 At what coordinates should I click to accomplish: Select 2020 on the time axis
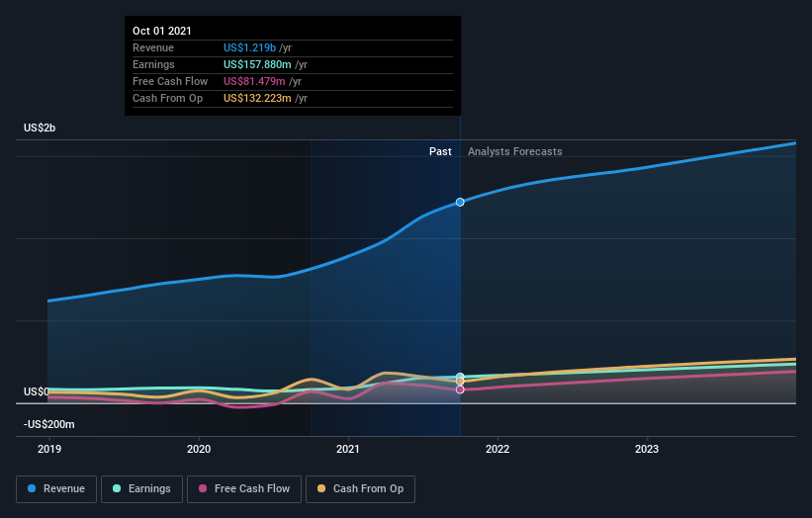point(199,448)
